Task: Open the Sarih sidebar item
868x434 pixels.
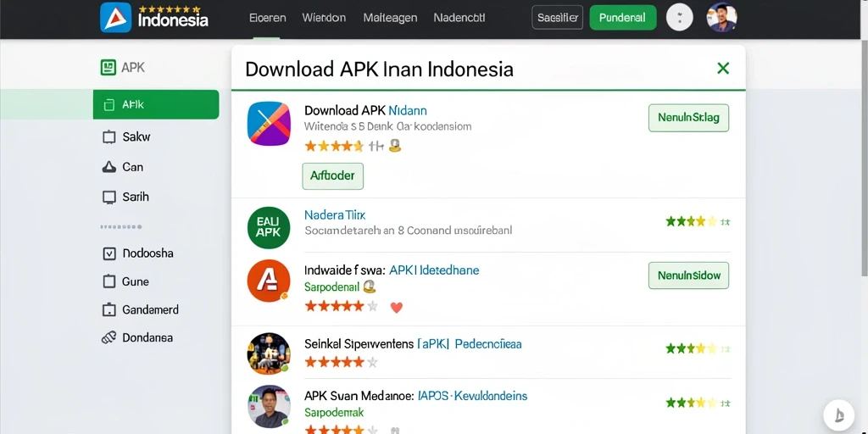Action: 125,197
